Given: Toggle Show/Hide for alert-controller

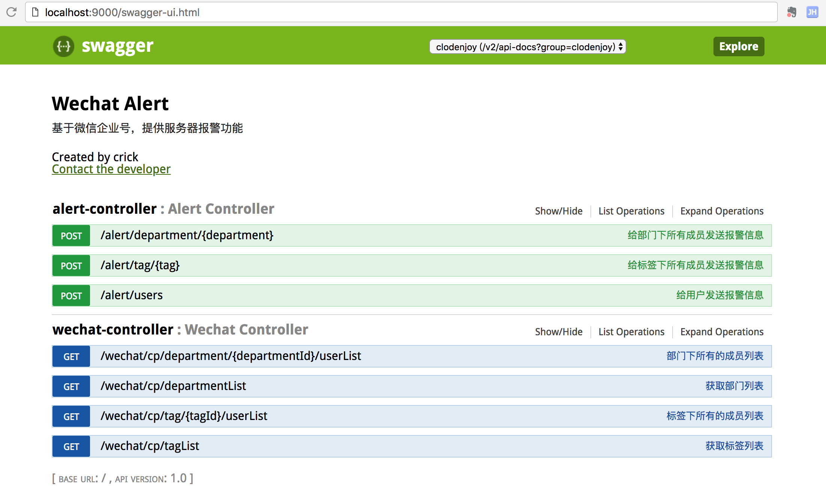Looking at the screenshot, I should tap(559, 211).
